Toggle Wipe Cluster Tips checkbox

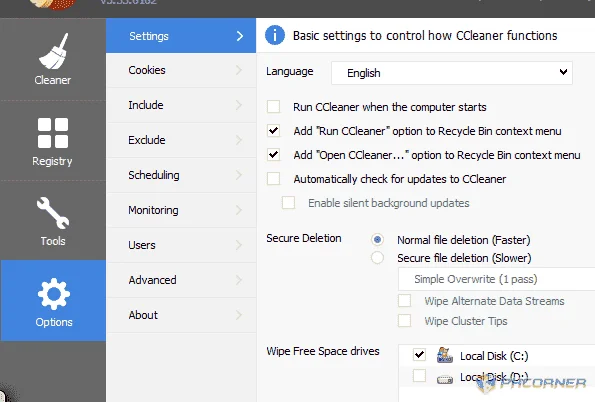point(405,320)
